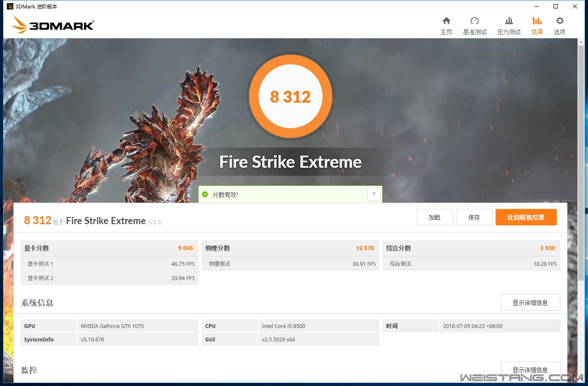Click SystemInfo version v5.10.676

tap(92, 340)
